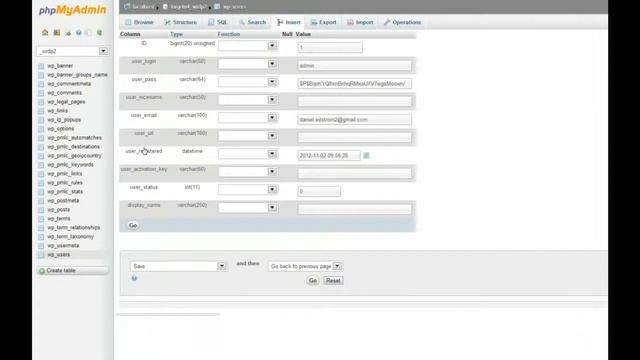Image resolution: width=640 pixels, height=360 pixels.
Task: Click the browse icon beside wp_commentmeta
Action: tap(41, 84)
